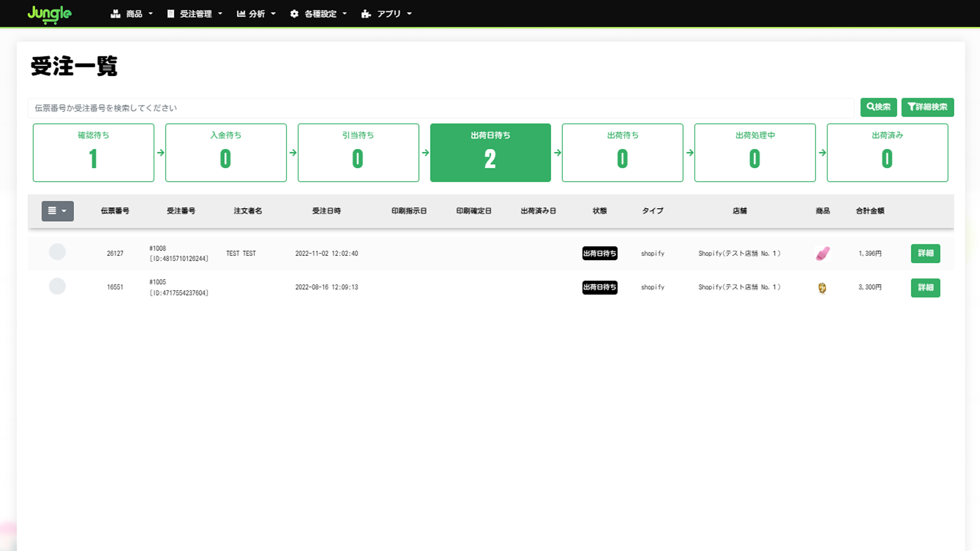Click the date 2022-08-16 12:09:13

(x=327, y=287)
